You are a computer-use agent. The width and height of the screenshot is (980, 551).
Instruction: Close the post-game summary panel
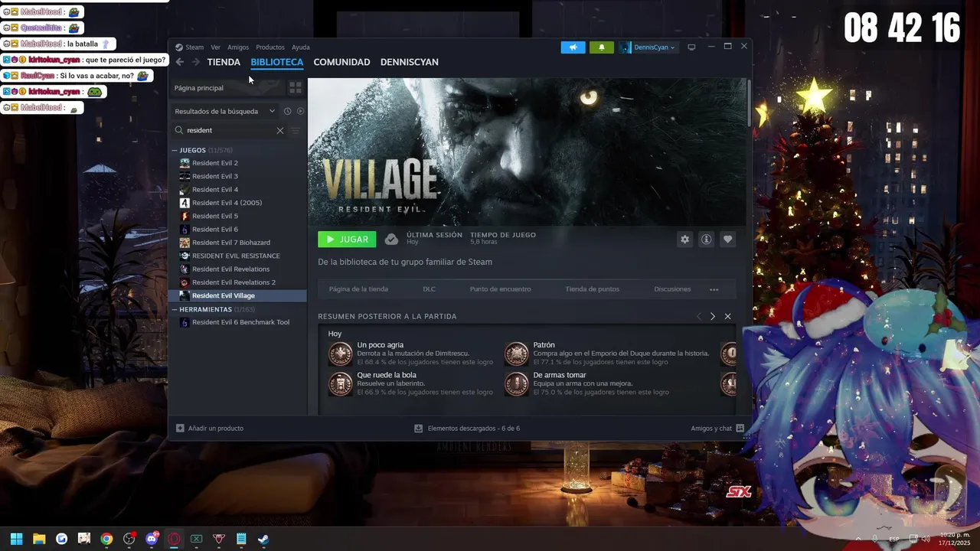coord(727,316)
